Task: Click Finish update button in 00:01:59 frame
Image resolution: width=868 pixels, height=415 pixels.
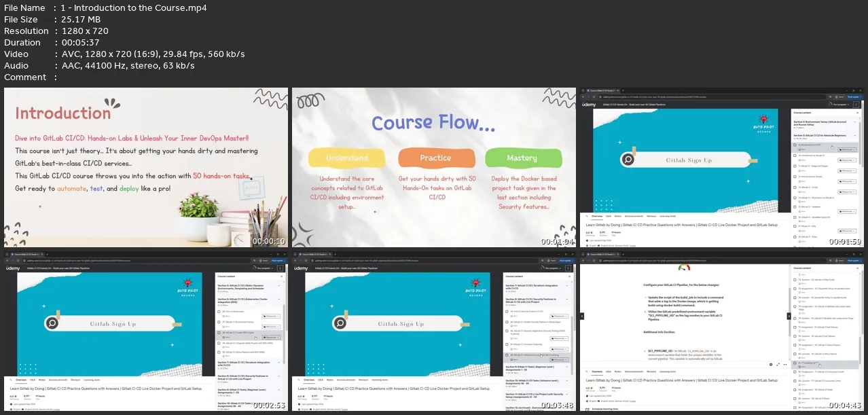Action: (854, 96)
